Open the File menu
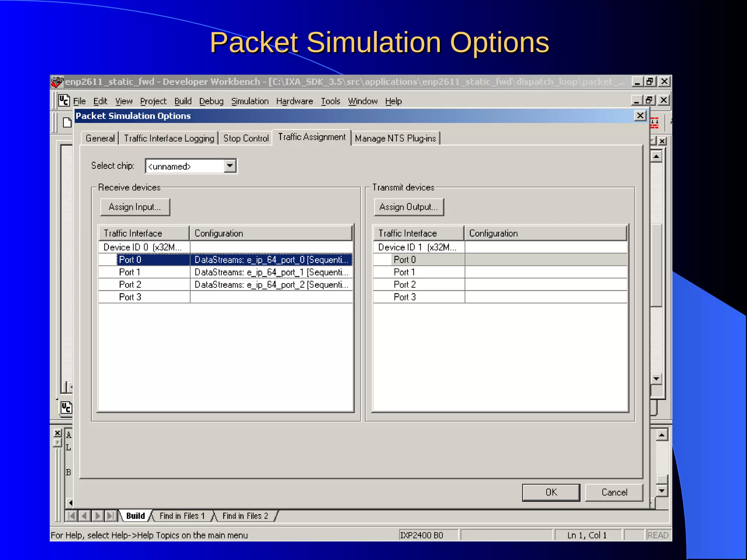This screenshot has height=560, width=747. coord(79,101)
